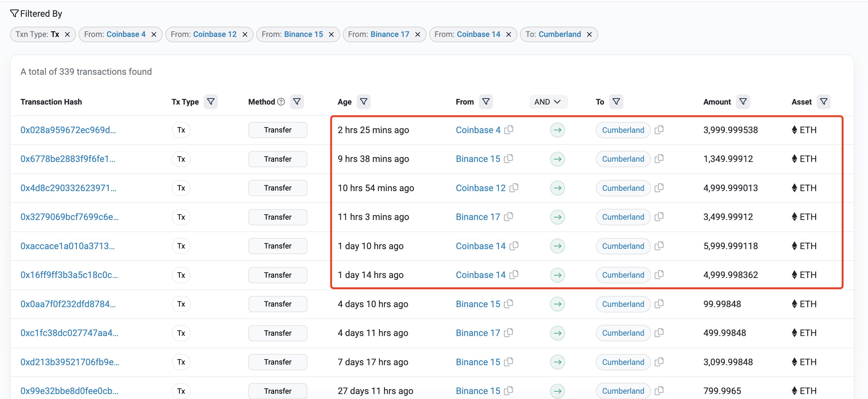Remove the To: Cumberland filter chip
The image size is (868, 399).
(x=589, y=34)
